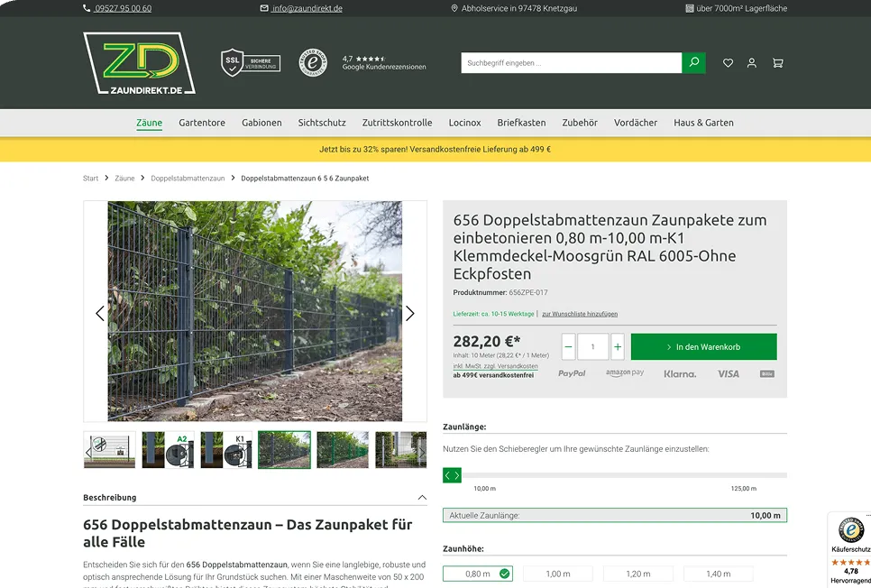The height and width of the screenshot is (588, 871).
Task: Collapse the Beschreibung section
Action: point(422,498)
